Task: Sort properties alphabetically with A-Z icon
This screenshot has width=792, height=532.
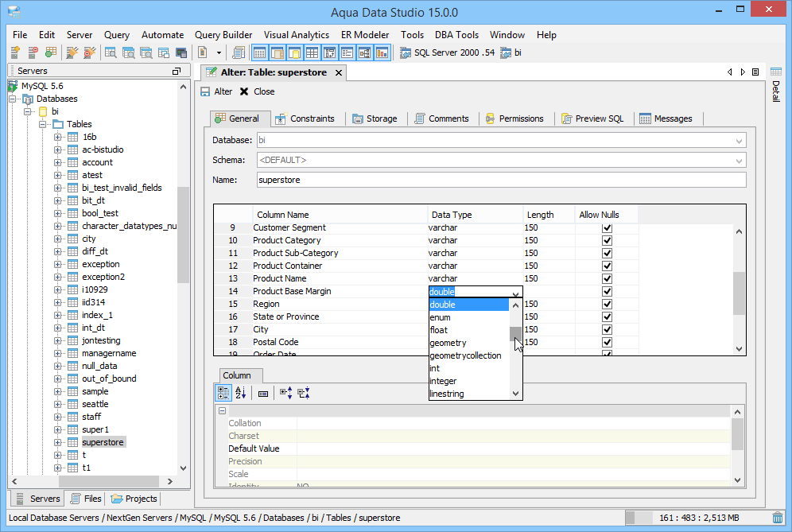Action: tap(241, 393)
